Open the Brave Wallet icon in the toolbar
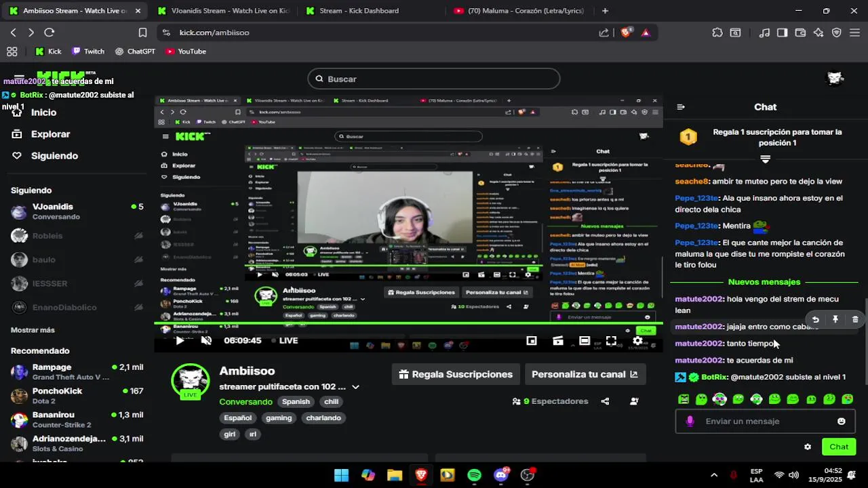 800,33
